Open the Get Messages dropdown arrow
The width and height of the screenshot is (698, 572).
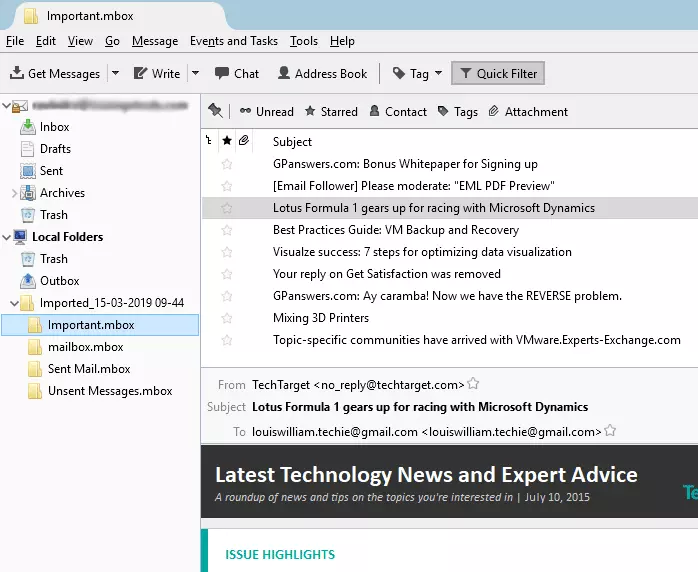coord(115,74)
